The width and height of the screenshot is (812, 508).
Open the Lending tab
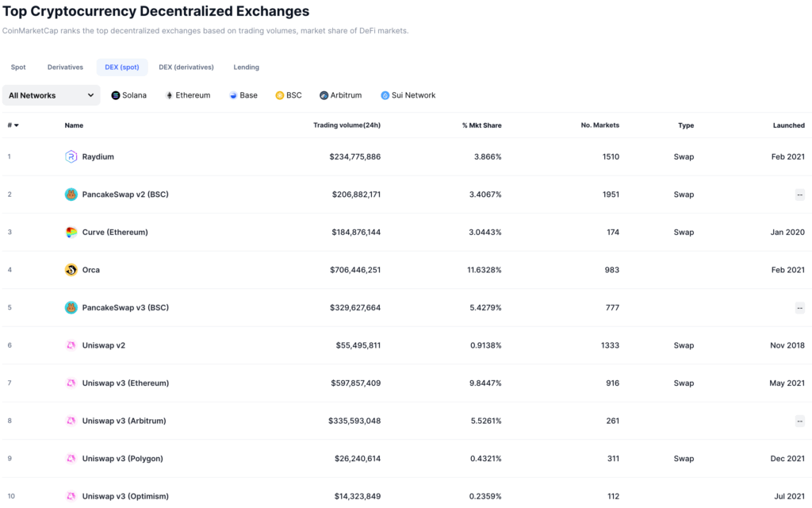pos(246,67)
